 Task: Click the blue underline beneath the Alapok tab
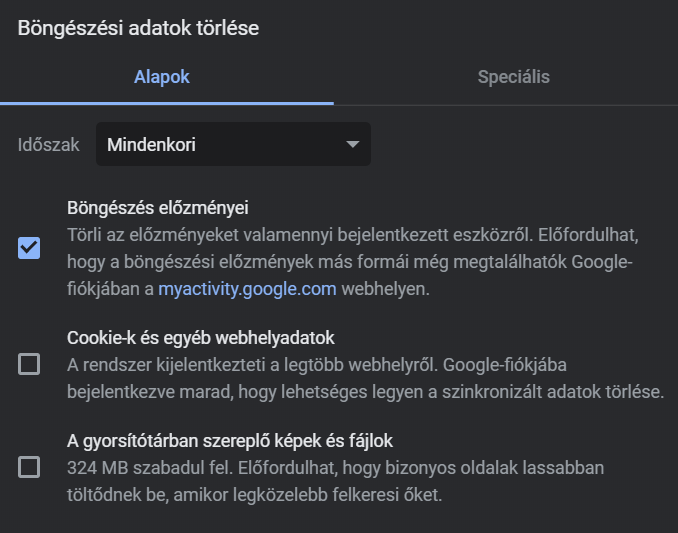(167, 103)
